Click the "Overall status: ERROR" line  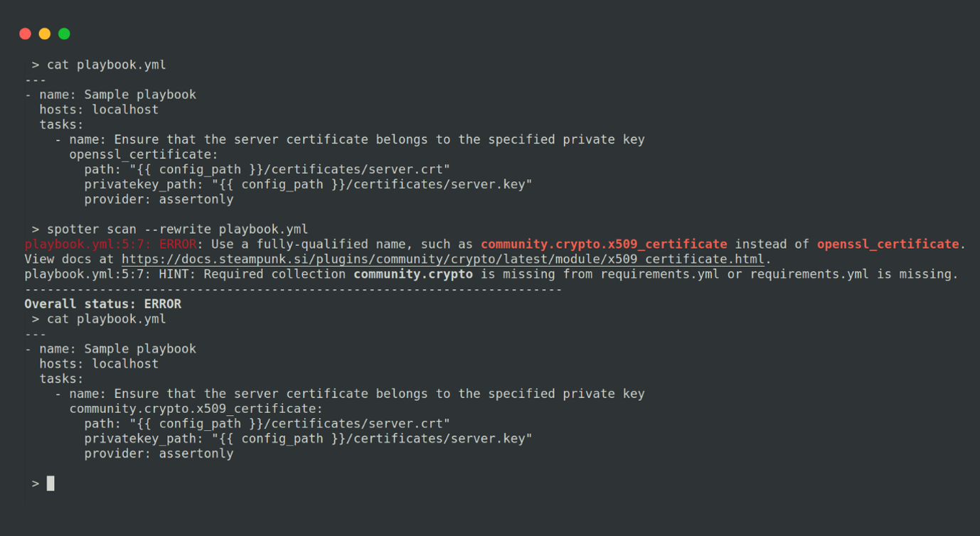point(103,304)
